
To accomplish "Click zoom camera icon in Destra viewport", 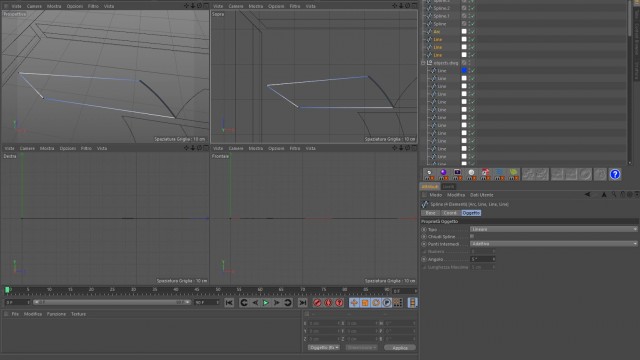I will coord(193,148).
